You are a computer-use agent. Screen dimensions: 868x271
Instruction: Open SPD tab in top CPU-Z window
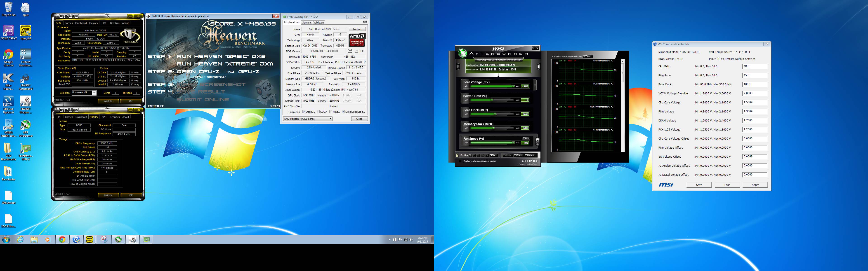104,23
